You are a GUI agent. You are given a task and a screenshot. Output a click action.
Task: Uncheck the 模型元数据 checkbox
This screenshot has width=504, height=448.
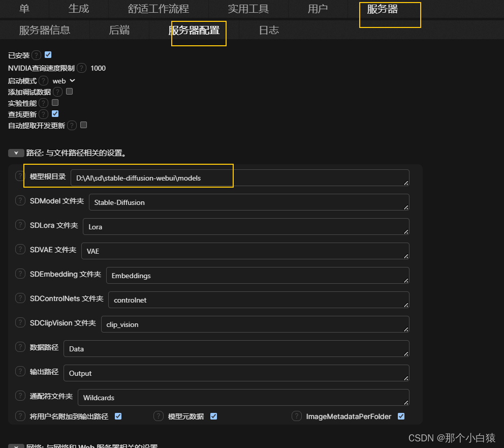tap(214, 416)
